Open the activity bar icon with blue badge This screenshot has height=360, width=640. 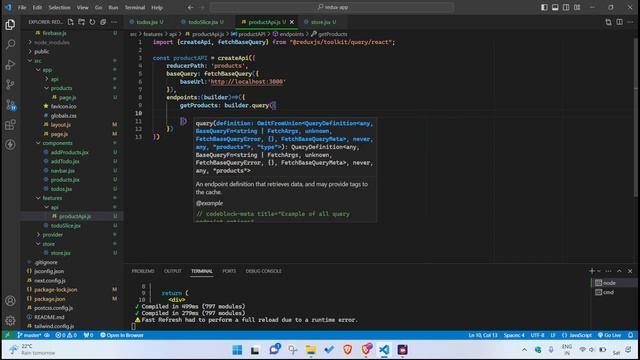click(11, 105)
